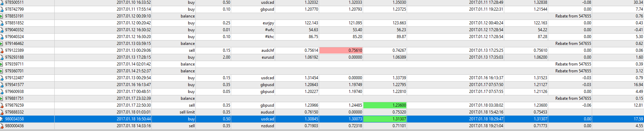Select ticket number 978851852

14,23
